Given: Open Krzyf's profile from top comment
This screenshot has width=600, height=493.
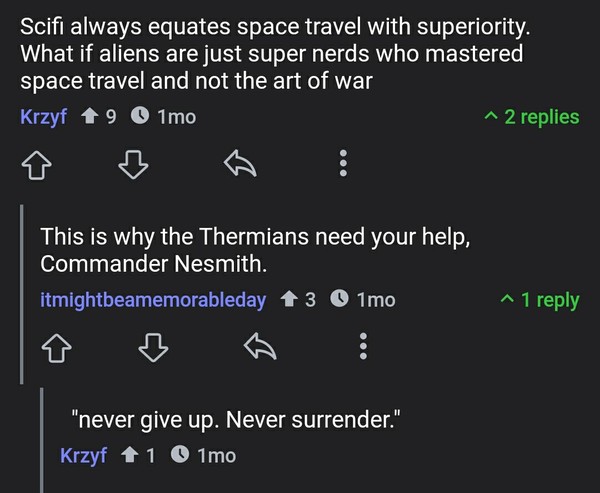Looking at the screenshot, I should (43, 117).
